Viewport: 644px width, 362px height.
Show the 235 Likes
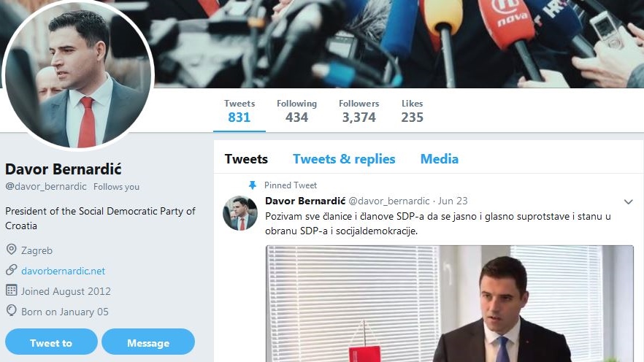pyautogui.click(x=412, y=111)
